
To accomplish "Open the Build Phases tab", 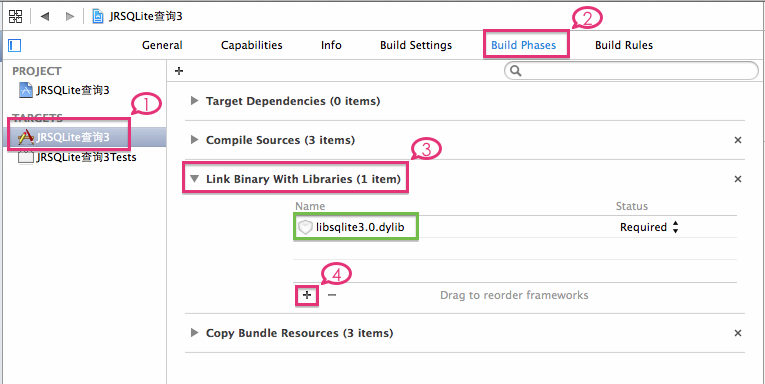I will click(x=523, y=45).
